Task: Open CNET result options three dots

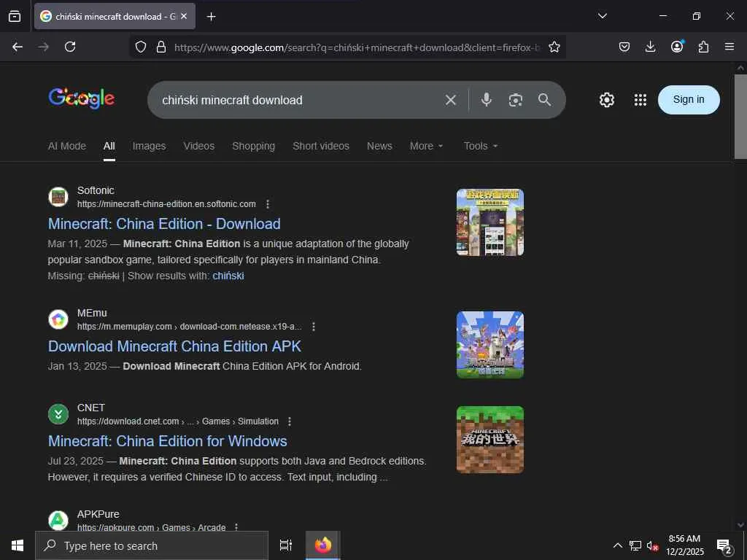Action: 289,421
